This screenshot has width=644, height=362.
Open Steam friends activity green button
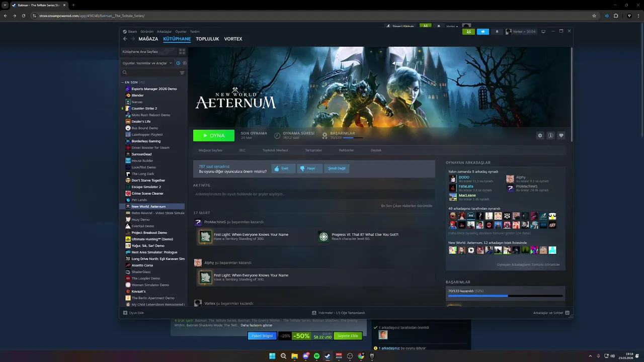point(468,31)
